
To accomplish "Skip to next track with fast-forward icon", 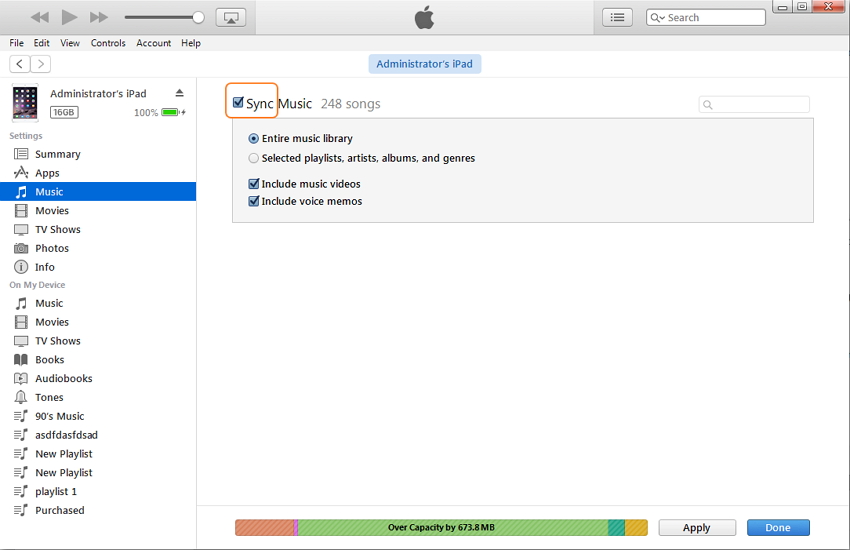I will click(x=98, y=17).
